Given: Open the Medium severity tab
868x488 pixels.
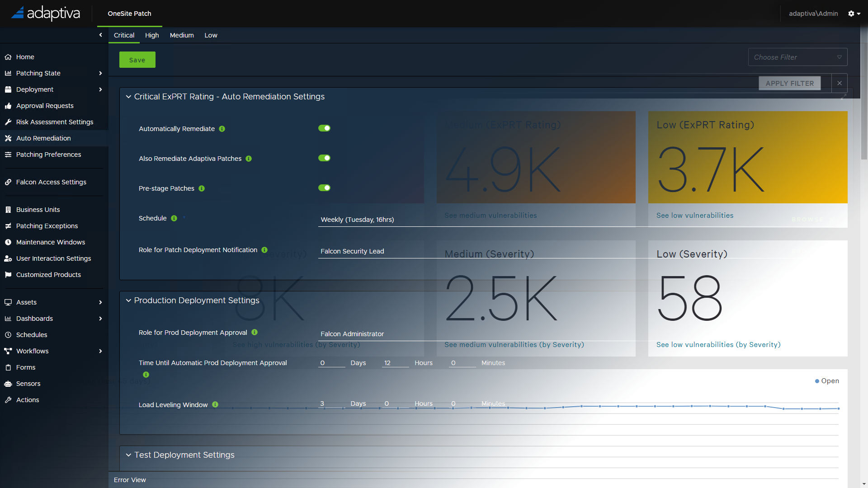Looking at the screenshot, I should coord(182,35).
